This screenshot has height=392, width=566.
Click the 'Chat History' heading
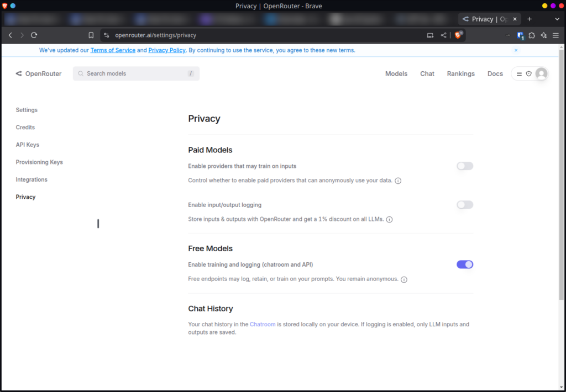coord(211,309)
